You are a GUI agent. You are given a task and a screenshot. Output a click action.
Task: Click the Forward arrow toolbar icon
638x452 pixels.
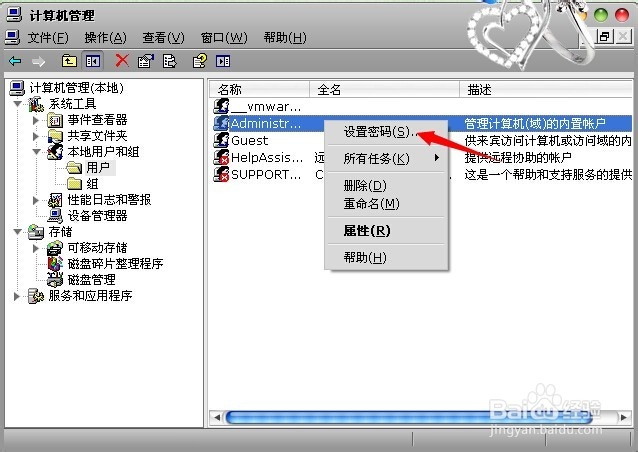pos(39,61)
